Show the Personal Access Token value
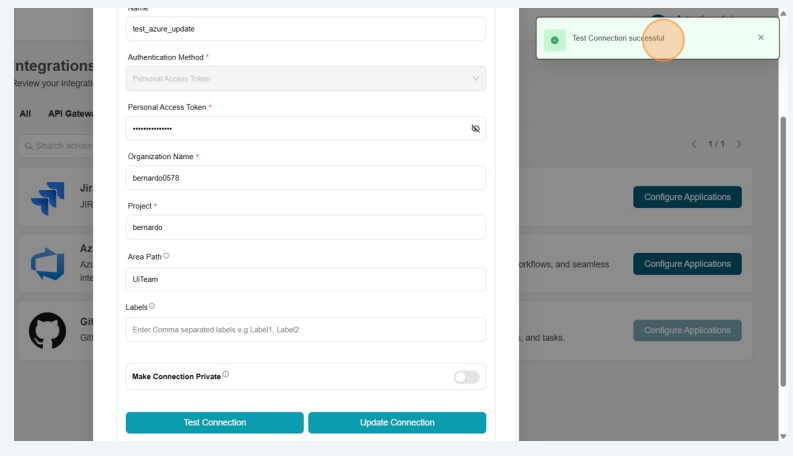The image size is (793, 456). tap(475, 129)
